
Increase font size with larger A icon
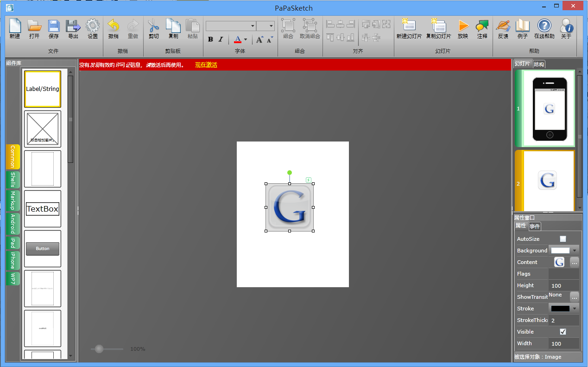[x=259, y=39]
